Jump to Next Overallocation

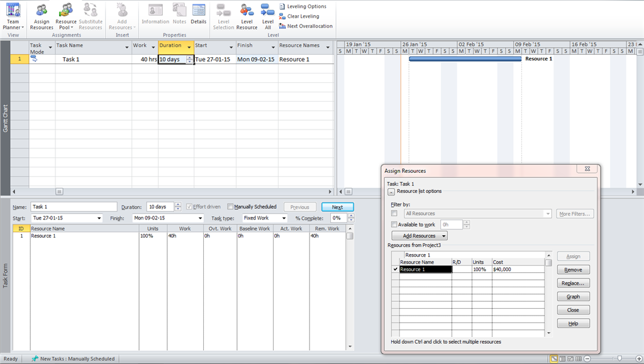coord(306,26)
